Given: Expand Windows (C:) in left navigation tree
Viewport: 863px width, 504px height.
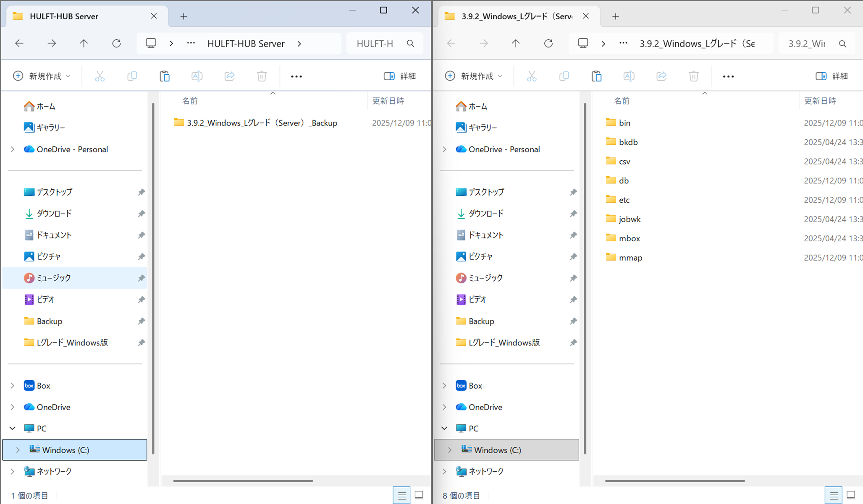Looking at the screenshot, I should [18, 450].
